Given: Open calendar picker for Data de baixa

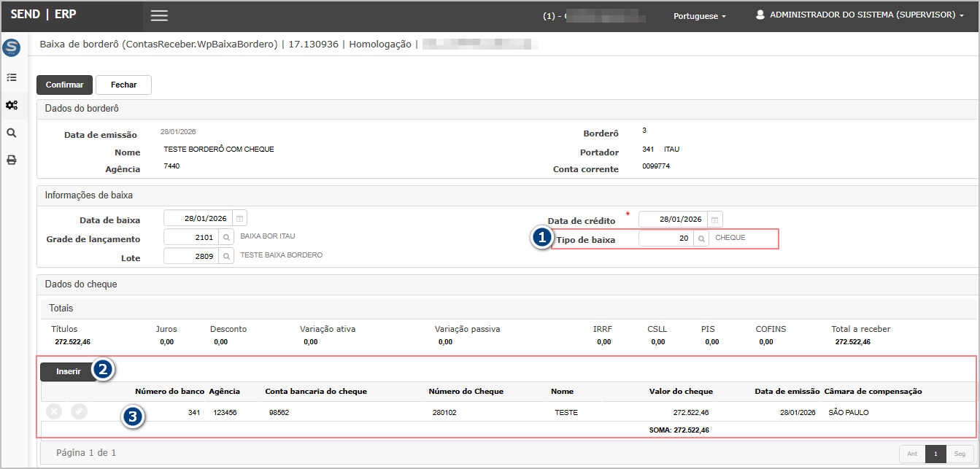Looking at the screenshot, I should click(240, 219).
